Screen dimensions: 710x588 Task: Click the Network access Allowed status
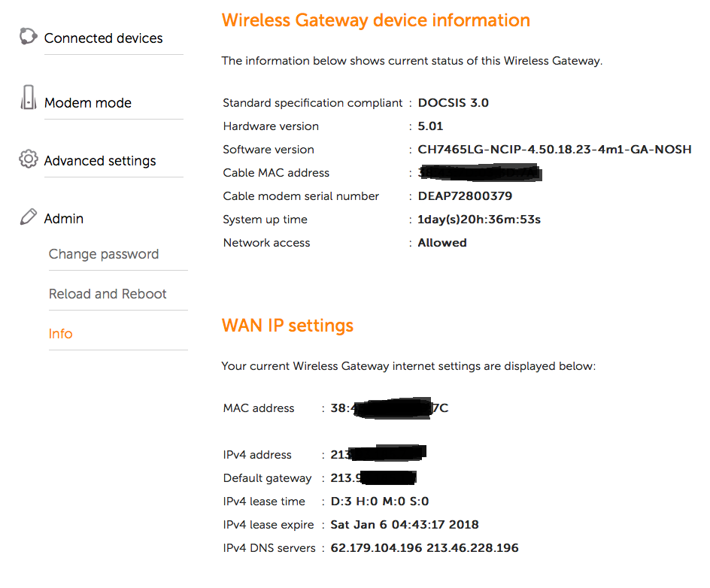point(442,243)
